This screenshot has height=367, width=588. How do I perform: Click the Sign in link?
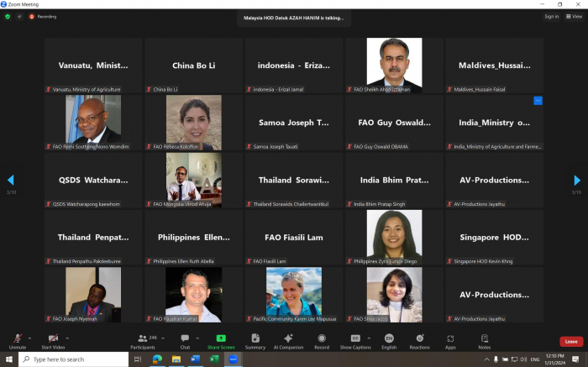(551, 16)
